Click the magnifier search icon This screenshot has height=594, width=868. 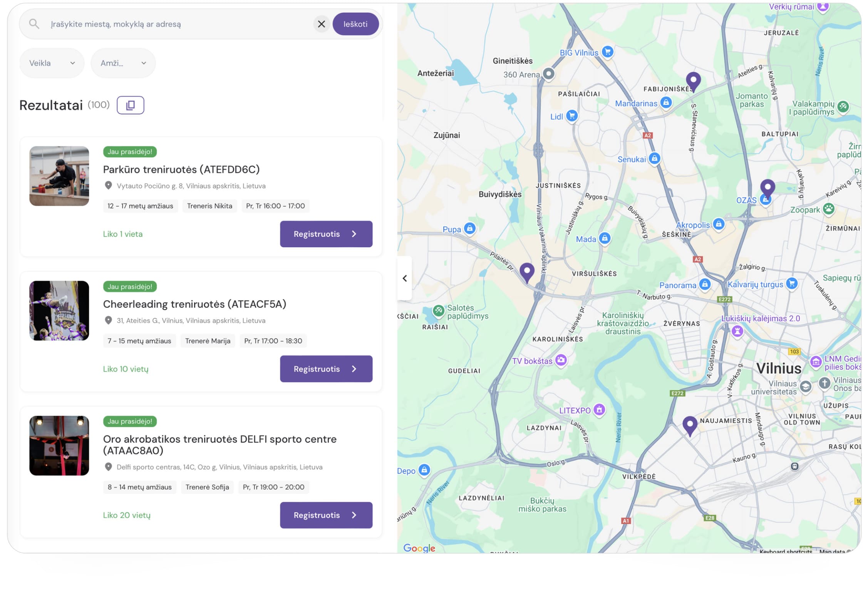click(x=34, y=24)
